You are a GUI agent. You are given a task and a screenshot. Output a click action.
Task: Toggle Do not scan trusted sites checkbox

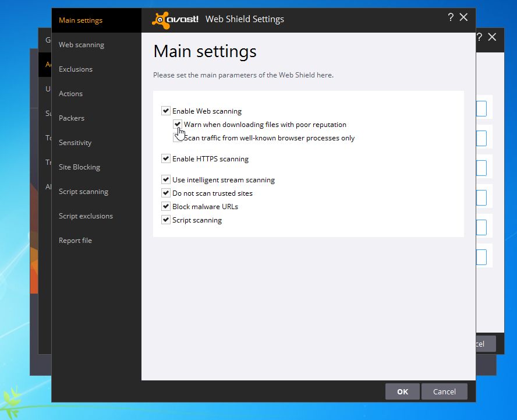tap(165, 193)
